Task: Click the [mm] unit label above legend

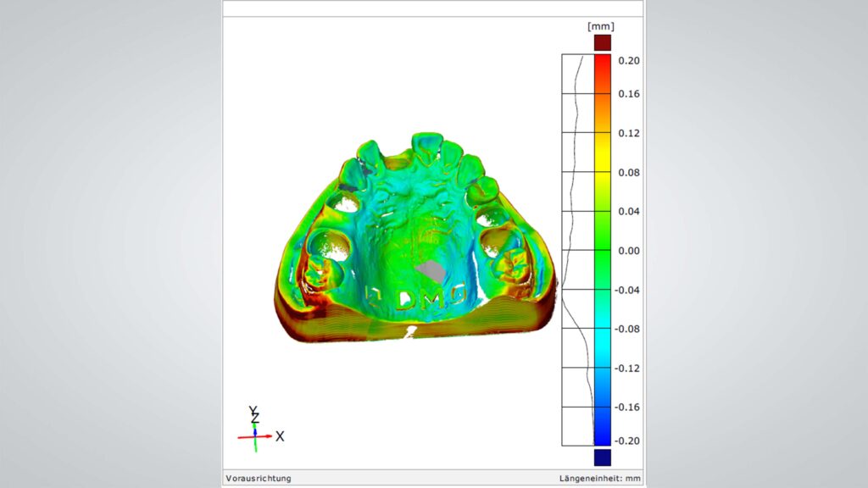Action: coord(601,26)
